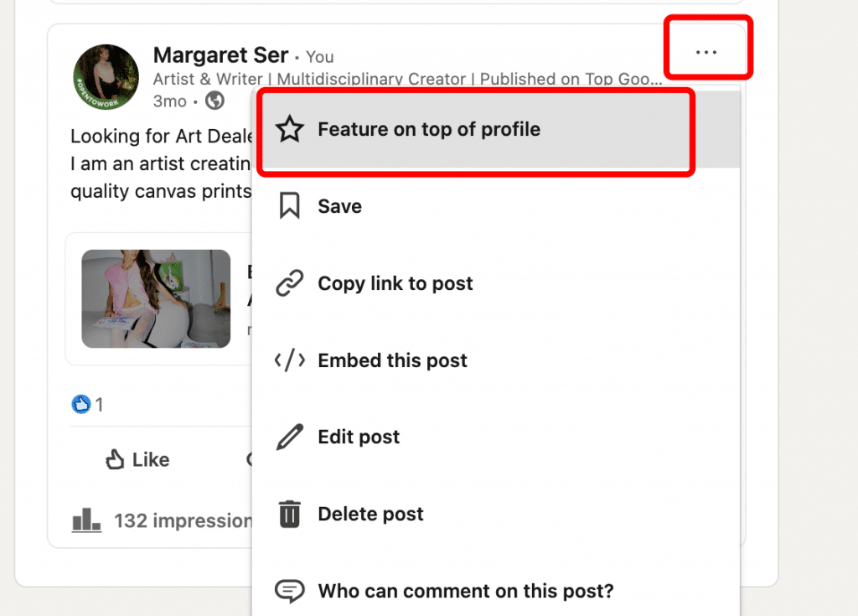
Task: Click the code brackets icon beside Embed this post
Action: point(289,360)
